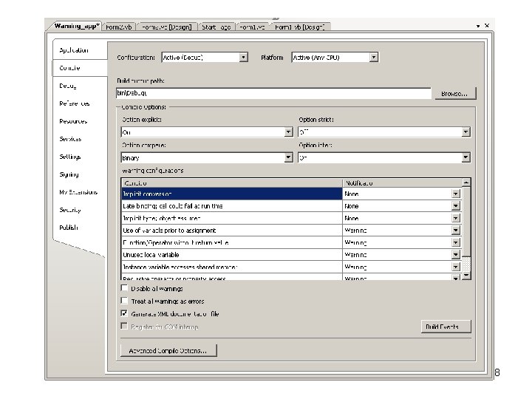
Task: Open the document tab list arrow
Action: click(478, 26)
